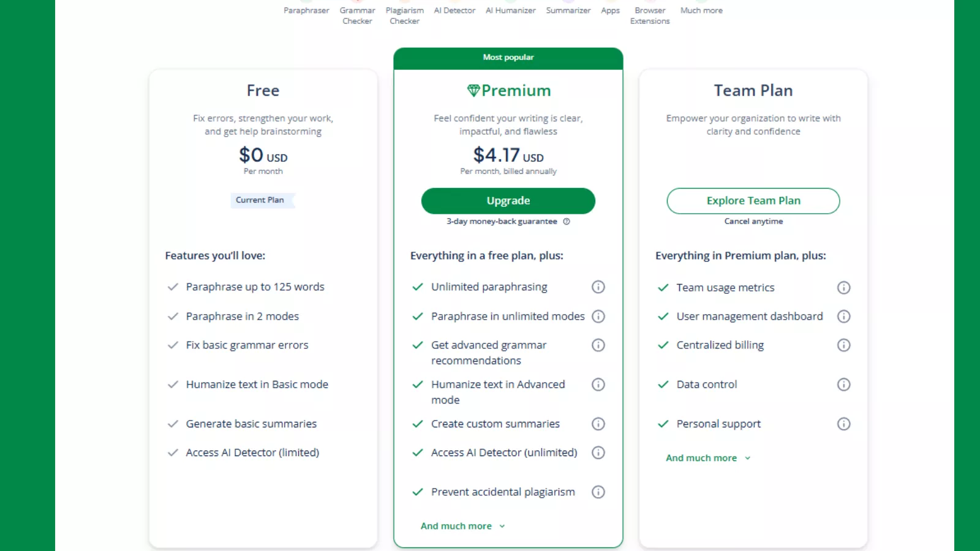The image size is (980, 551).
Task: Click the info icon beside Unlimited paraphrasing
Action: pyautogui.click(x=598, y=287)
